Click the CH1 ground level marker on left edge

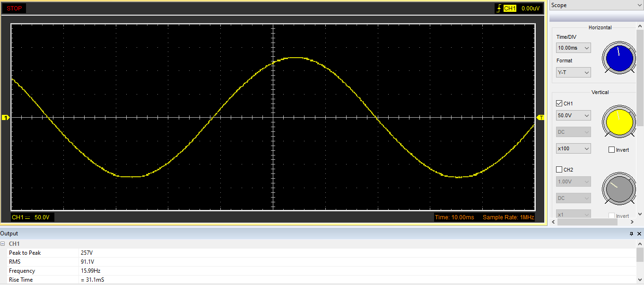(6, 117)
